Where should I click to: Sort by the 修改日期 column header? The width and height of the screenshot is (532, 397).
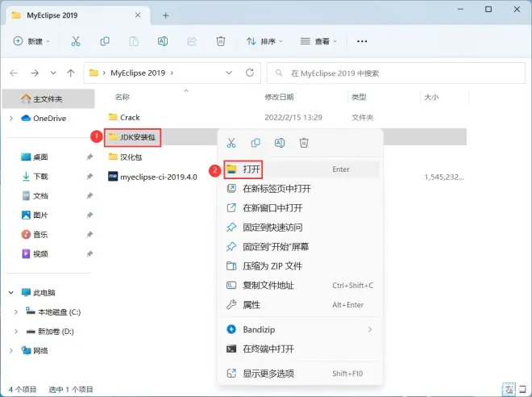279,97
